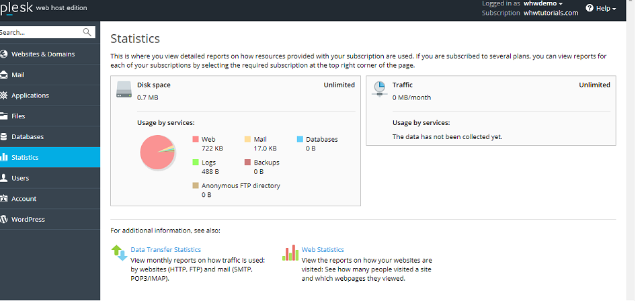
Task: Click the WordPress logo icon
Action: coord(4,220)
